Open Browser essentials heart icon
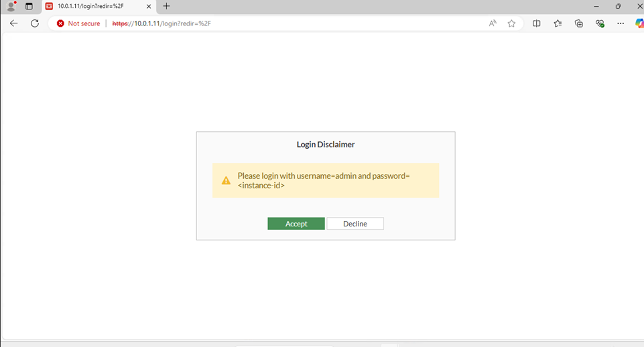 click(600, 23)
